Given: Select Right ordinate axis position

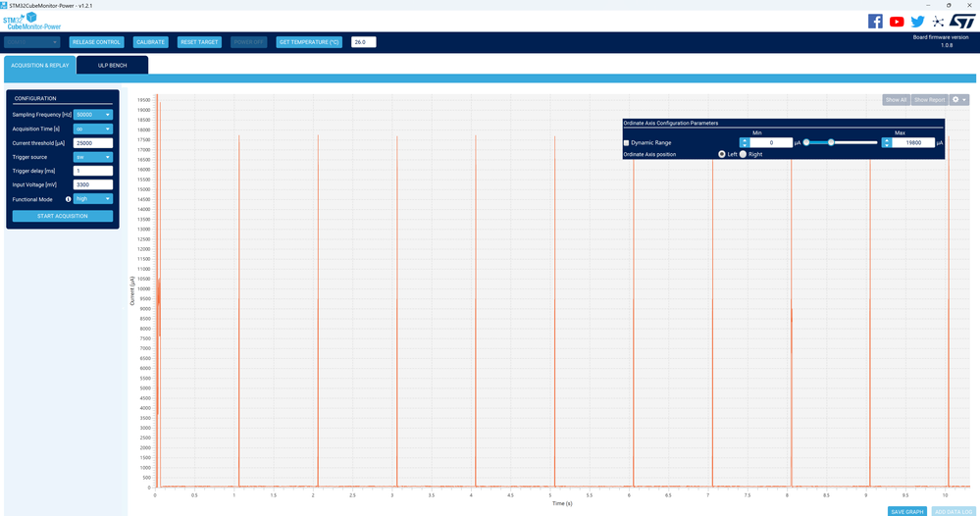Looking at the screenshot, I should point(744,154).
